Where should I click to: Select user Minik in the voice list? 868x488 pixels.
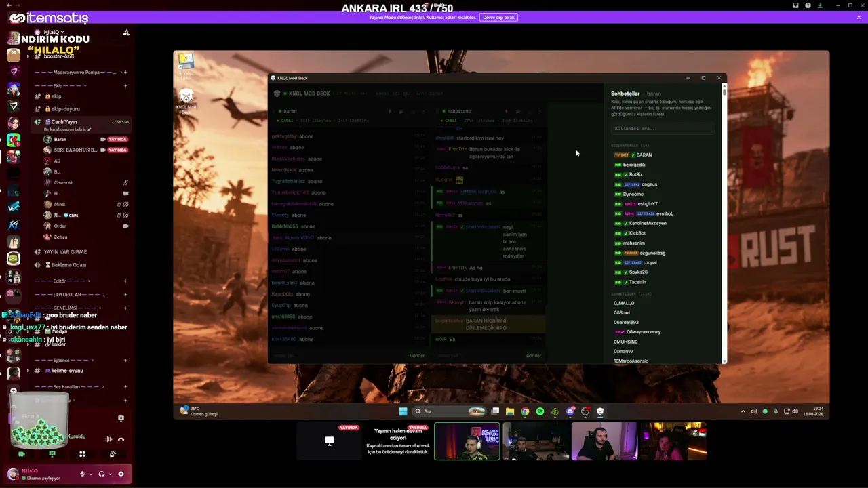coord(60,204)
